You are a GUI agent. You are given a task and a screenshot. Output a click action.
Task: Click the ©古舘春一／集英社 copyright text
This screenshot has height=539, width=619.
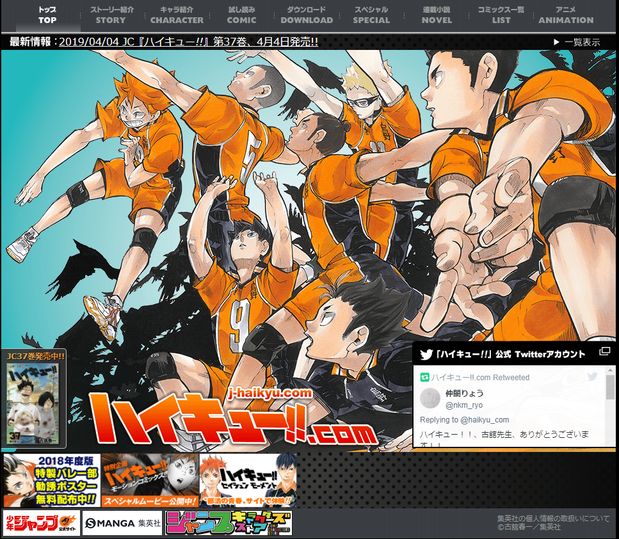[529, 527]
